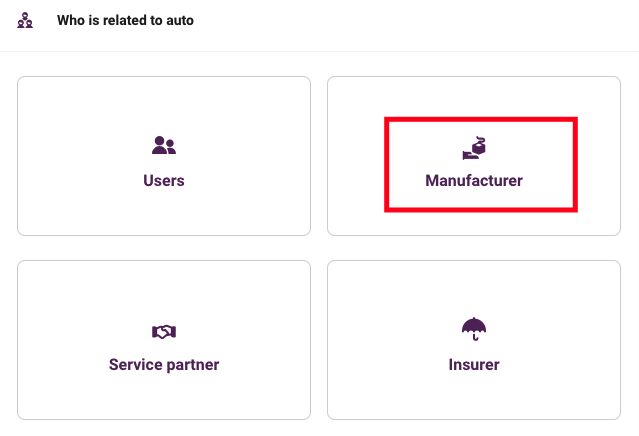The height and width of the screenshot is (436, 639).
Task: Select the Service partner label text
Action: coord(164,365)
